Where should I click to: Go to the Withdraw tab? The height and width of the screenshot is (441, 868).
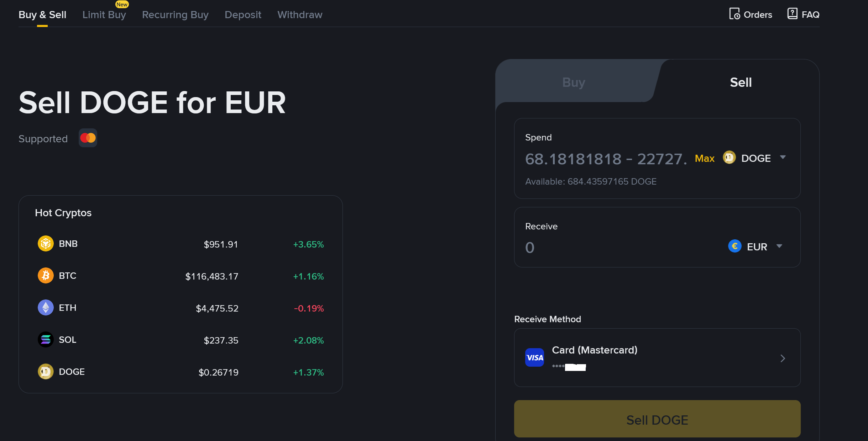pyautogui.click(x=300, y=15)
